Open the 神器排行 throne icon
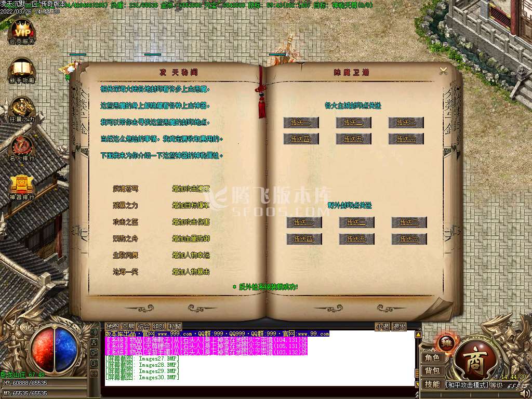This screenshot has height=399, width=532. tap(22, 188)
